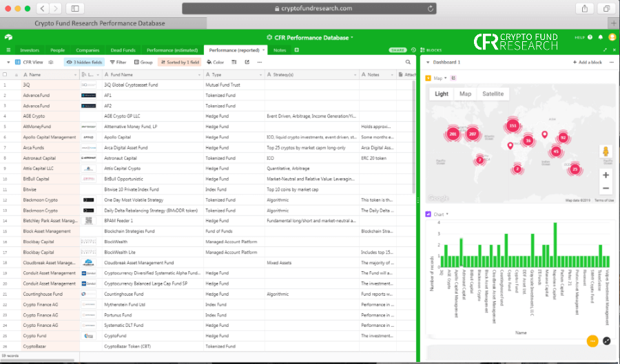Open Name column dropdown arrow
620x364 pixels.
75,74
